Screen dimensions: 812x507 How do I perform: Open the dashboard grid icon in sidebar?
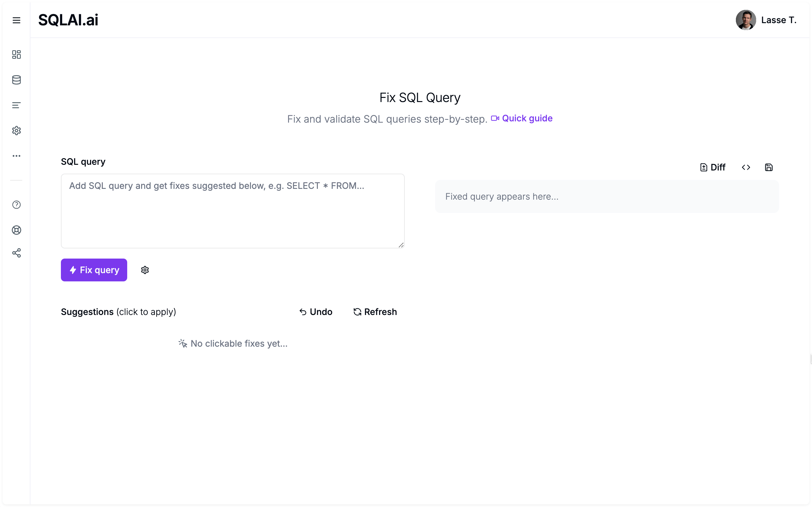click(x=16, y=54)
